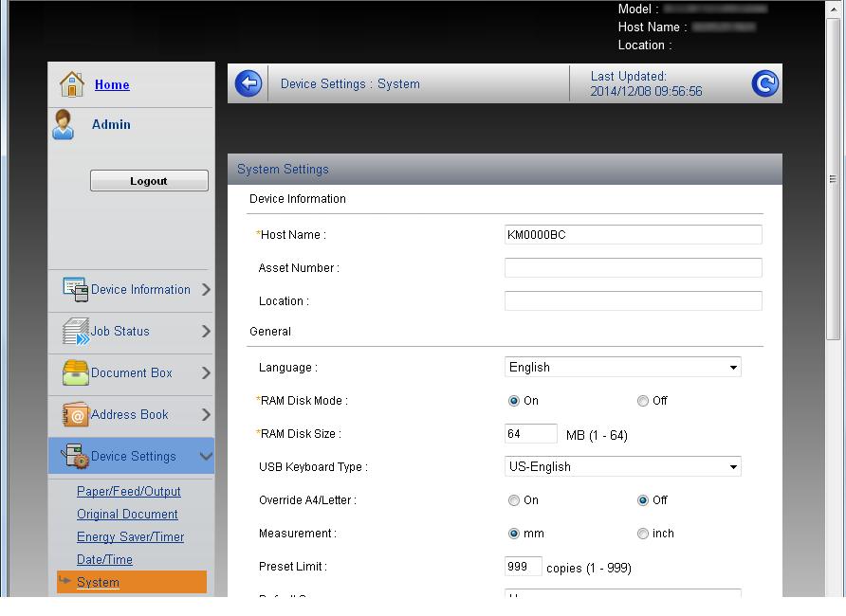Click the Home house icon
The width and height of the screenshot is (846, 616).
click(72, 84)
